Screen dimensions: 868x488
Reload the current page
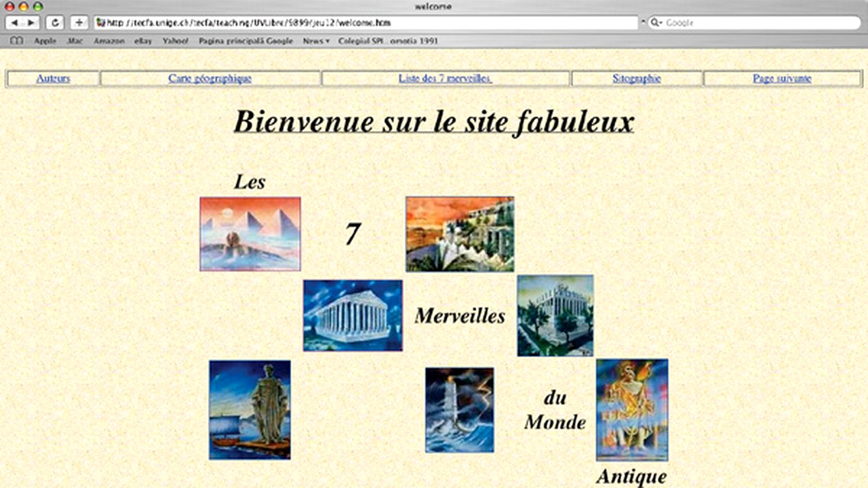coord(55,23)
